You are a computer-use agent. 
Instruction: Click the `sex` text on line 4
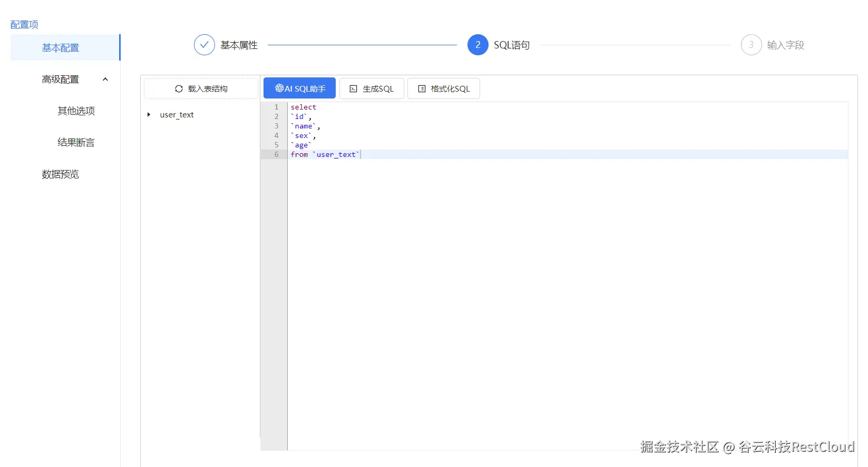tap(301, 136)
